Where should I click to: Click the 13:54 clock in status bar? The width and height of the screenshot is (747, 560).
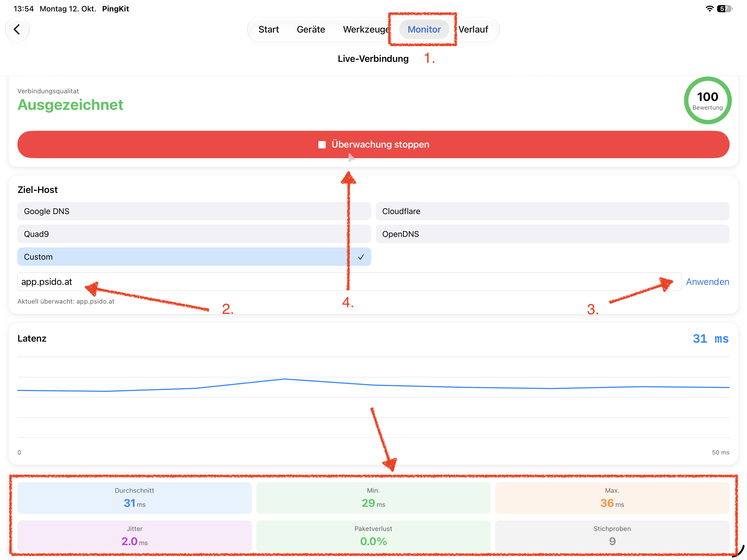point(24,9)
